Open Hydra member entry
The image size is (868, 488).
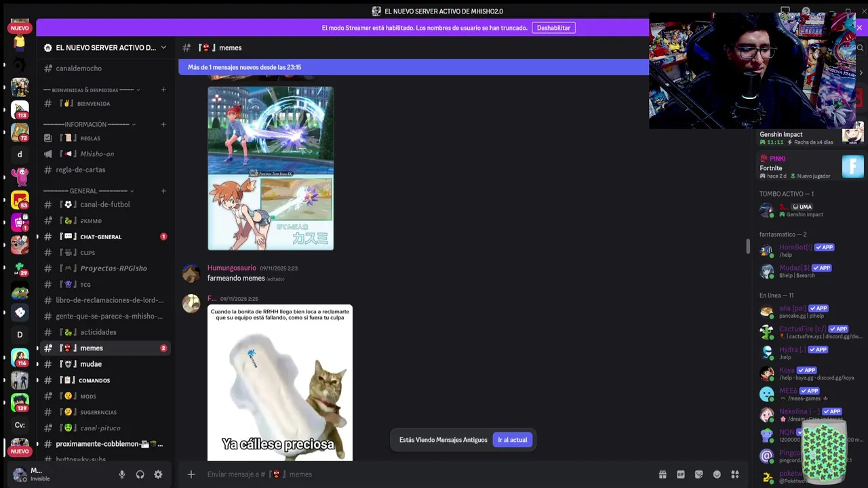tap(810, 352)
